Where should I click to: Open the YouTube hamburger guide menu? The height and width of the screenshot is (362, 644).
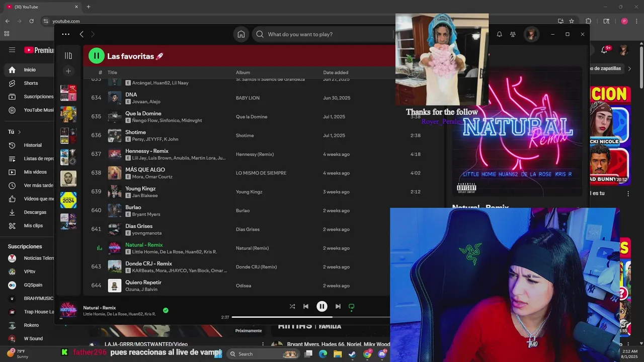tap(12, 50)
